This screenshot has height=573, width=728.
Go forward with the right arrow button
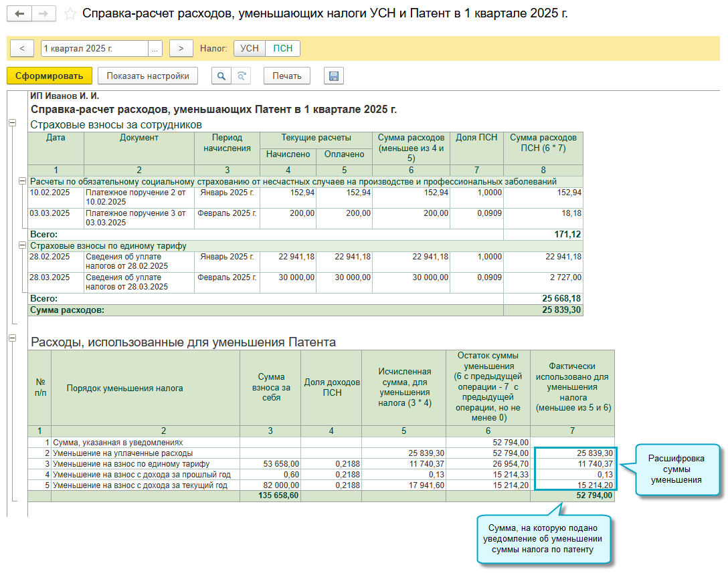click(43, 13)
